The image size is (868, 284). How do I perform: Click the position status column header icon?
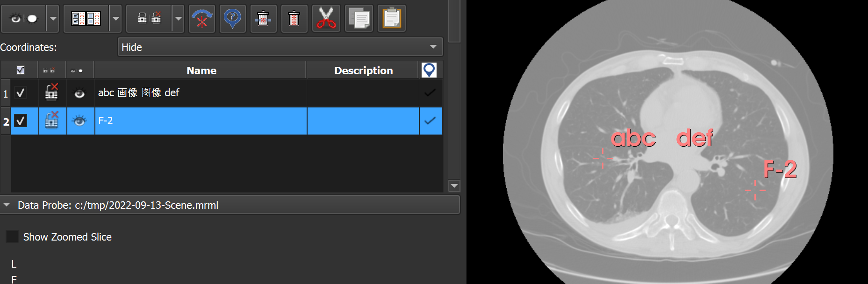coord(429,70)
